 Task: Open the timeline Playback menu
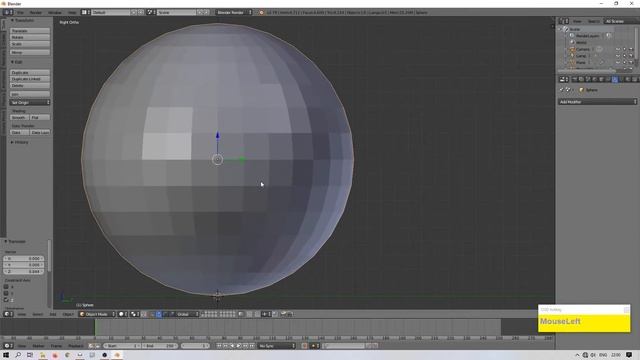pyautogui.click(x=76, y=346)
